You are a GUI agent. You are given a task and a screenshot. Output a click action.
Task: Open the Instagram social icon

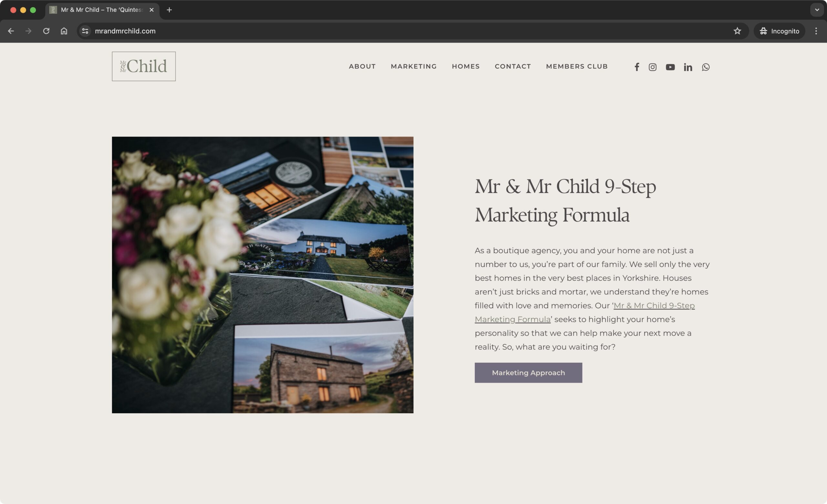[653, 67]
